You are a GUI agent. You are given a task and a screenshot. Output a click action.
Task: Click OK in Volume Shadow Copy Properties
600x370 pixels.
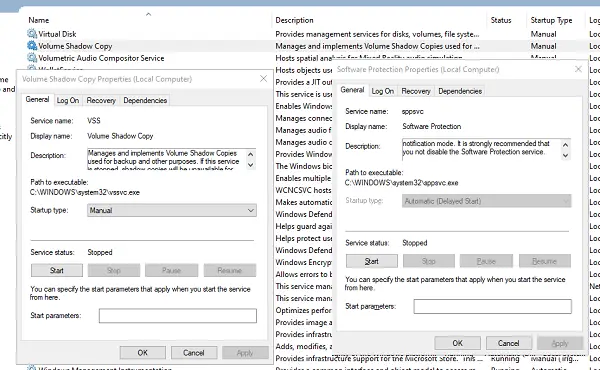[143, 353]
